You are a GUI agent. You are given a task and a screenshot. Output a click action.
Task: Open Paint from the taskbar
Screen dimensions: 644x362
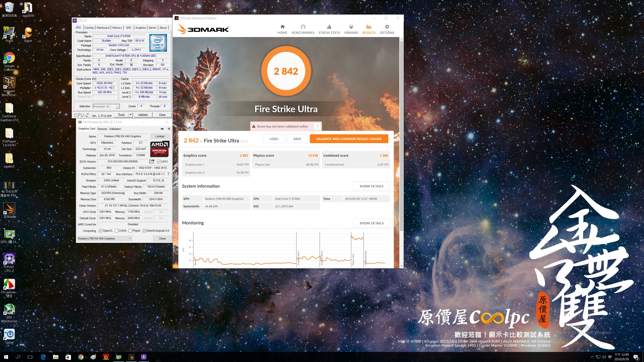click(93, 357)
